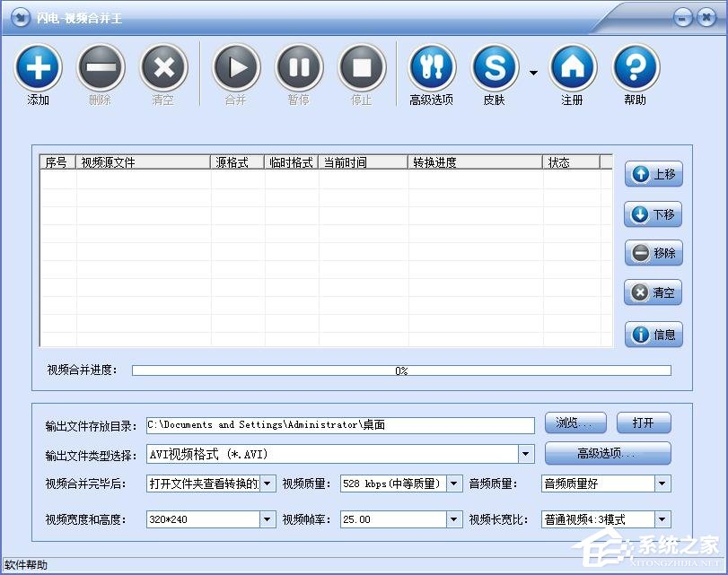The width and height of the screenshot is (728, 575).
Task: Open the 视频长宽比 aspect ratio dropdown
Action: pyautogui.click(x=662, y=518)
